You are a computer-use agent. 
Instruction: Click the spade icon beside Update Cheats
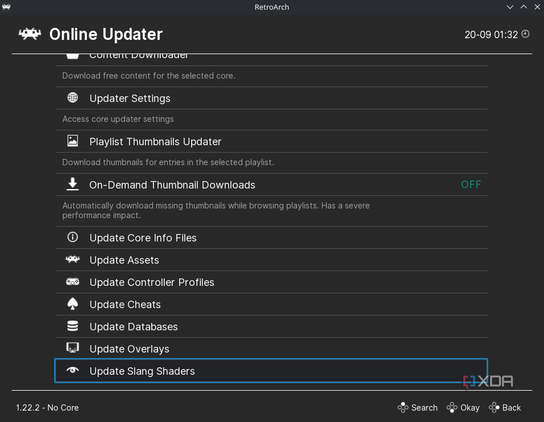[x=73, y=304]
